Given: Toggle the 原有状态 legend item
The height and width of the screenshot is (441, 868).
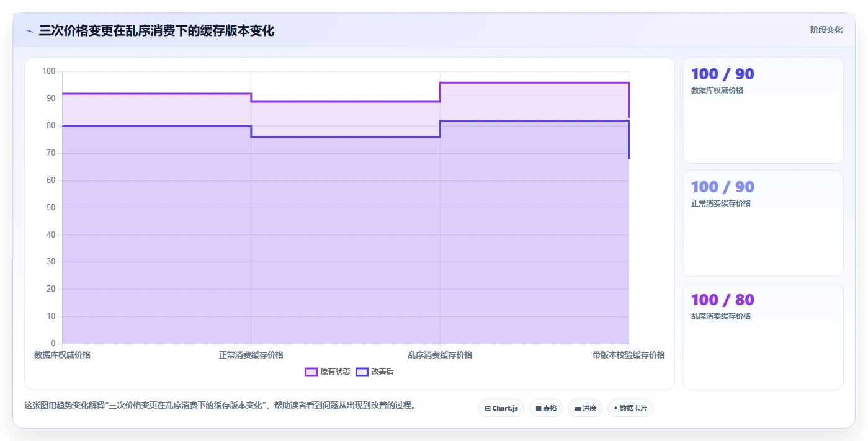Looking at the screenshot, I should 328,372.
